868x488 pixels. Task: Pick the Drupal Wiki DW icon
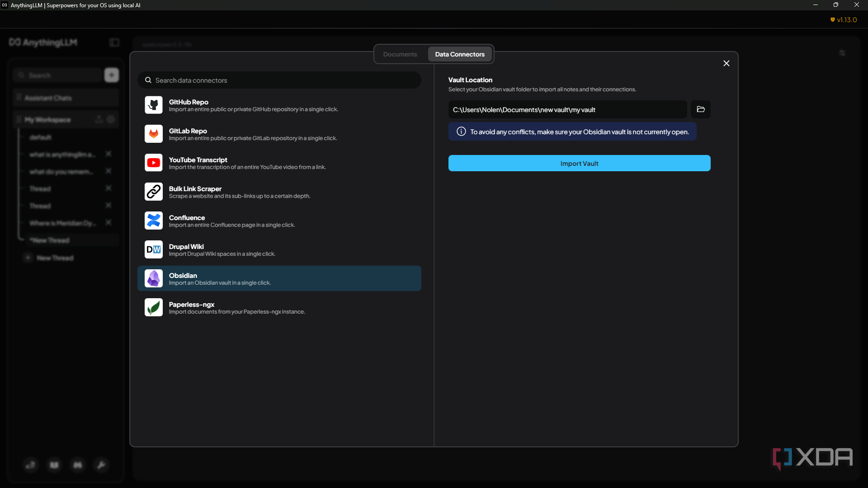pyautogui.click(x=154, y=249)
